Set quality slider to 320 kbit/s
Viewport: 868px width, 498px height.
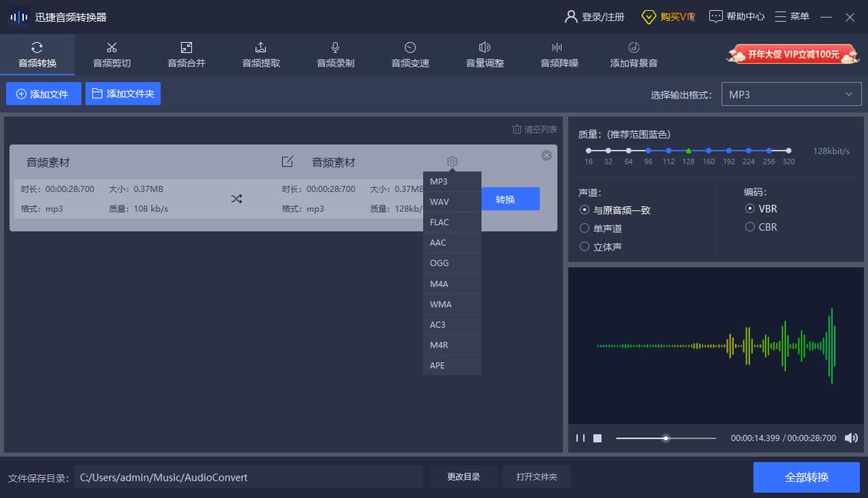(x=788, y=151)
